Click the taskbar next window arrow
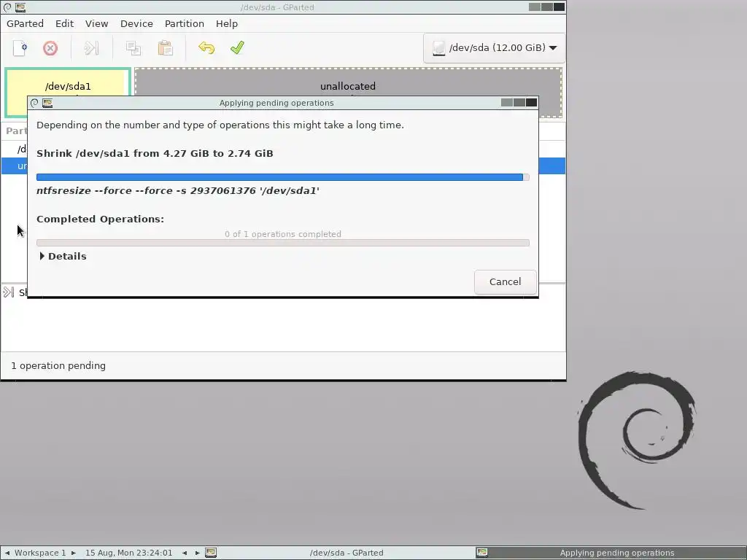Viewport: 747px width, 560px height. click(197, 553)
